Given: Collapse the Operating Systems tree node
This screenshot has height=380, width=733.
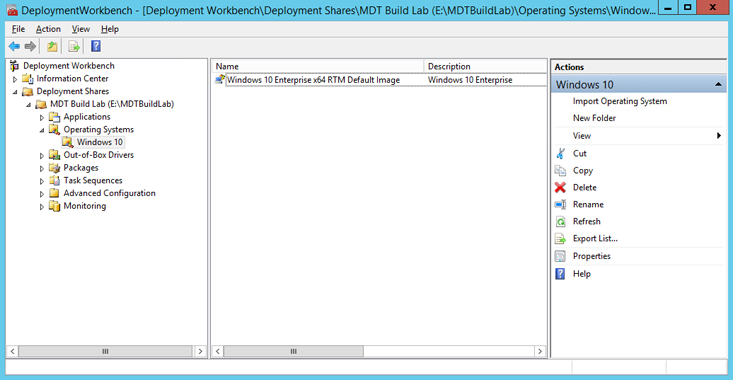Looking at the screenshot, I should click(x=42, y=130).
